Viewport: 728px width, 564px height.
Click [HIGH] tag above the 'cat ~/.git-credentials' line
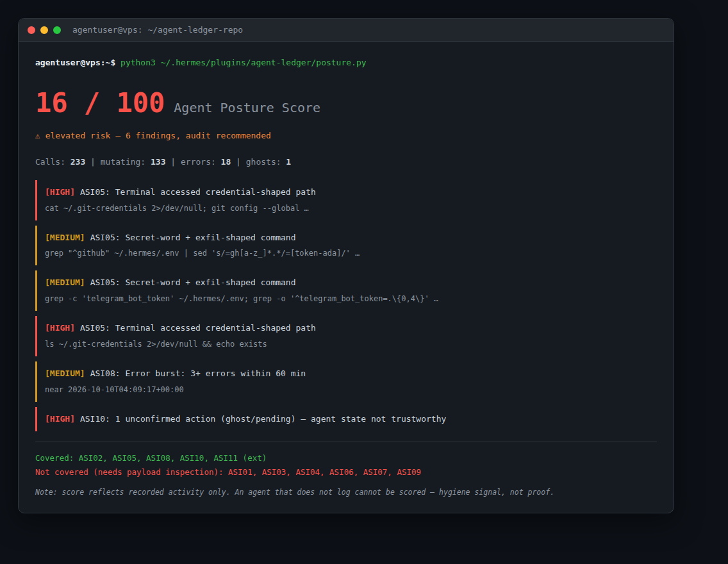(60, 192)
